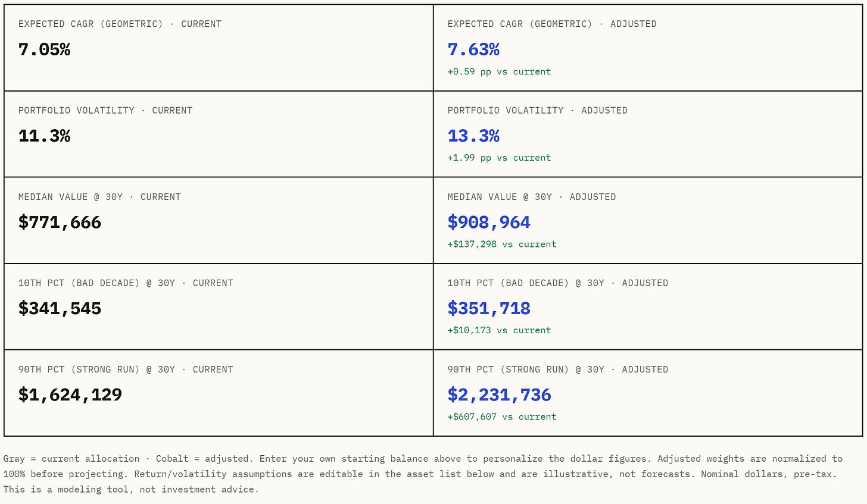Click the current 90th percentile value $1,624,129
The image size is (867, 504).
(70, 395)
